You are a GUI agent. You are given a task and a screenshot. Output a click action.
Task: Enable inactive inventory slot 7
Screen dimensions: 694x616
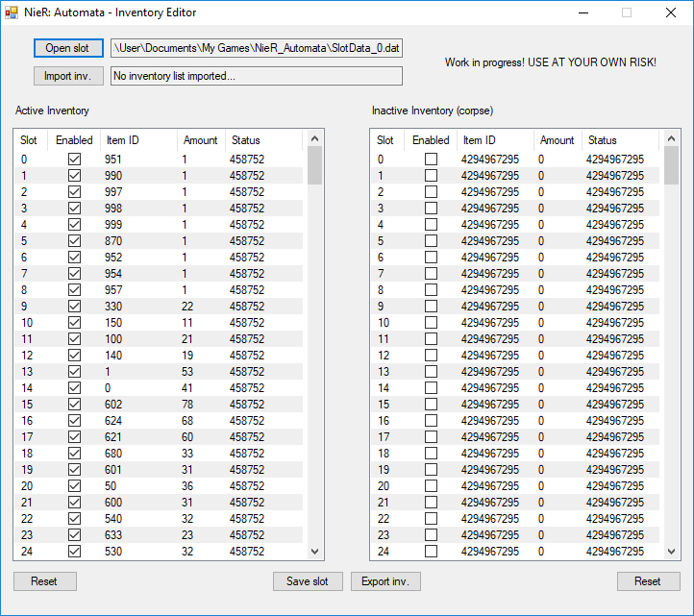click(x=431, y=274)
